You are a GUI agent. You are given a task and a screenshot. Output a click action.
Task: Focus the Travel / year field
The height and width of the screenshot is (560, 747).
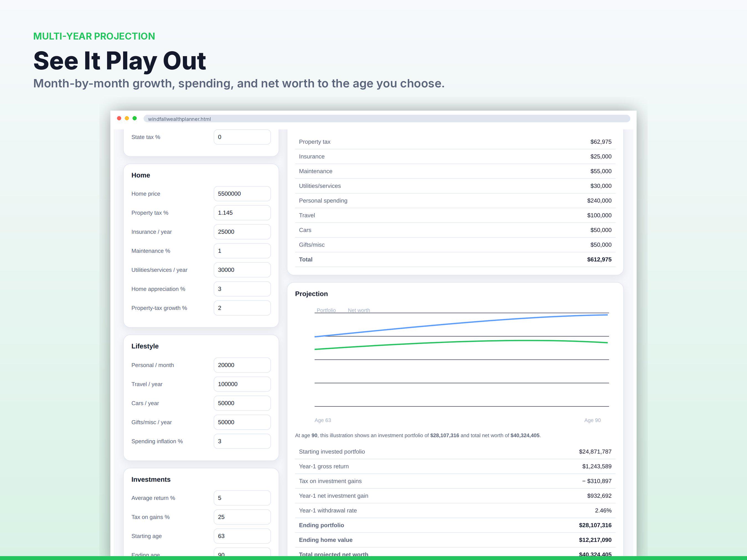click(242, 384)
